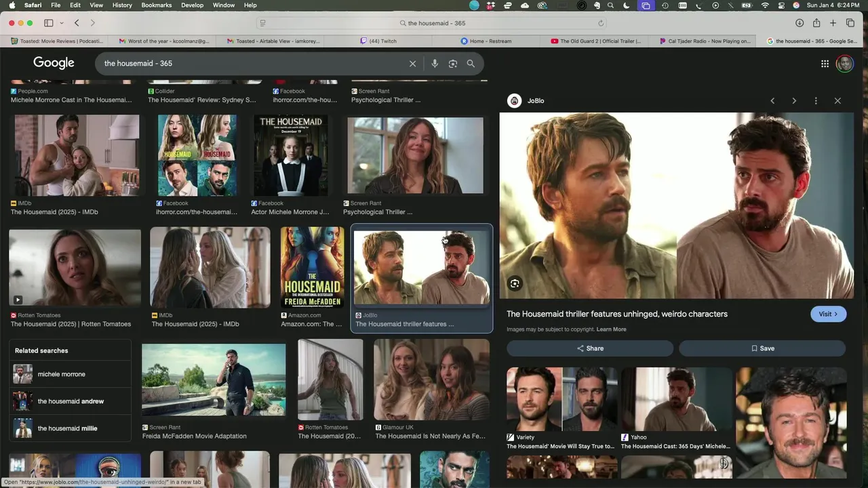Switch to Home - Restream tab
Image resolution: width=868 pixels, height=488 pixels.
point(486,41)
